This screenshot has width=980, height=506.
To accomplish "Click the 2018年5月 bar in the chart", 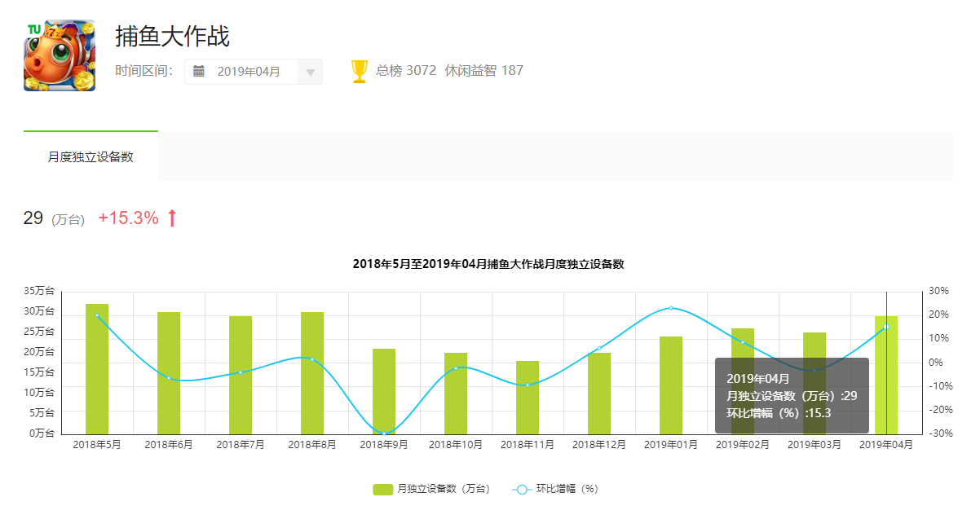I will point(97,369).
